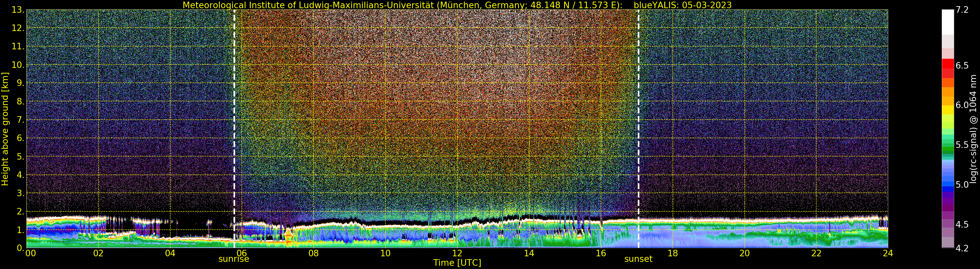Click the x-axis tick label 18
Screen dimensions: 980x269
(673, 253)
